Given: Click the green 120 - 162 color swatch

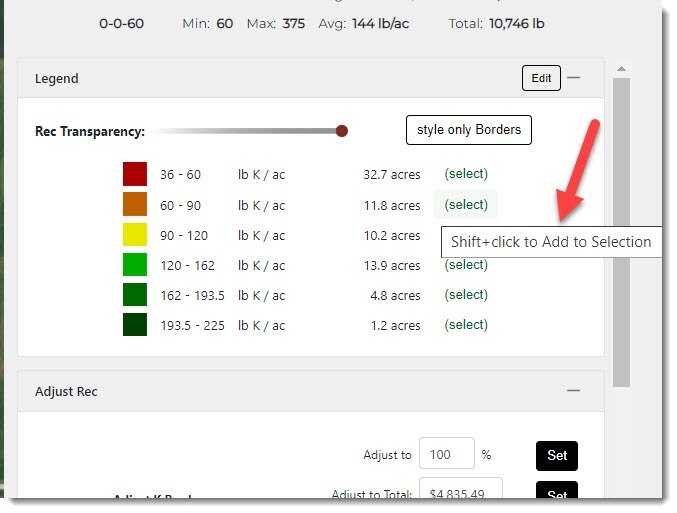Looking at the screenshot, I should pos(135,265).
